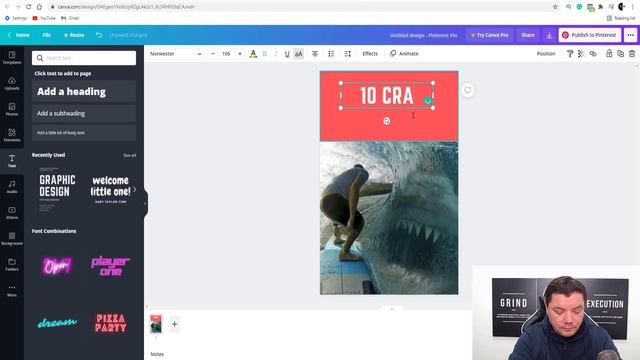Open the Resize menu

click(x=74, y=35)
